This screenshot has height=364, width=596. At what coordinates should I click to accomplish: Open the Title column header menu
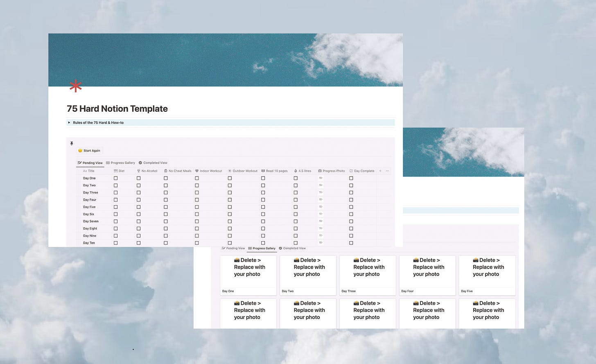tap(88, 171)
